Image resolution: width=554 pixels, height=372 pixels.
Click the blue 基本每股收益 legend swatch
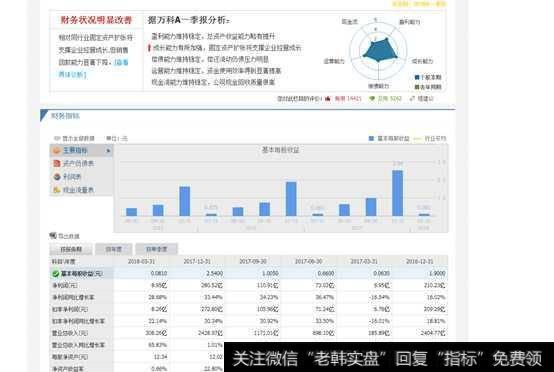pos(371,138)
